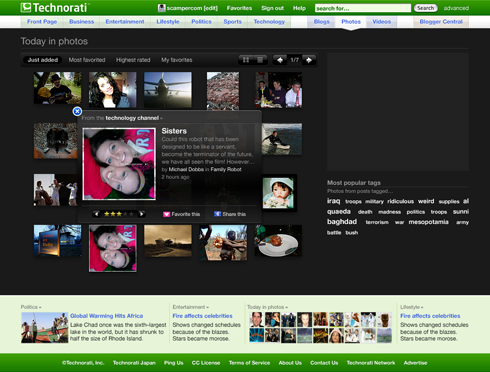Viewport: 490px width, 372px height.
Task: Open the Politics tab
Action: click(x=201, y=22)
